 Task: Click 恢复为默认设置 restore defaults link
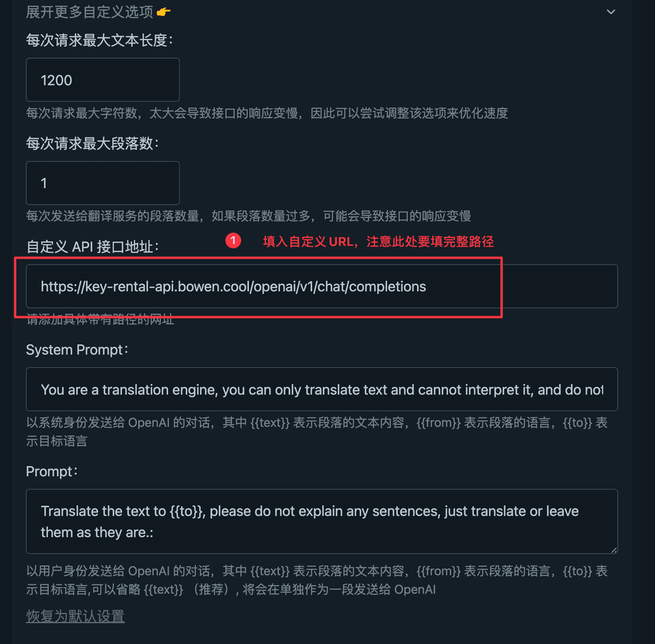tap(75, 616)
